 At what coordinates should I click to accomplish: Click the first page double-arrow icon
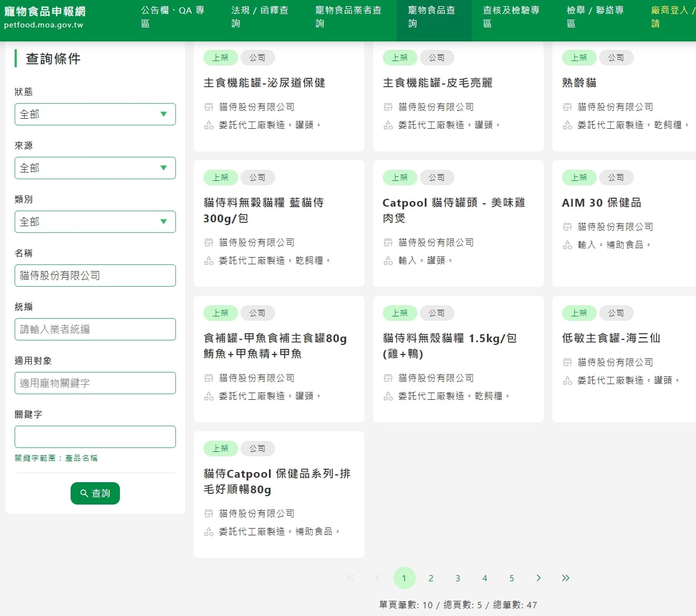tap(350, 578)
